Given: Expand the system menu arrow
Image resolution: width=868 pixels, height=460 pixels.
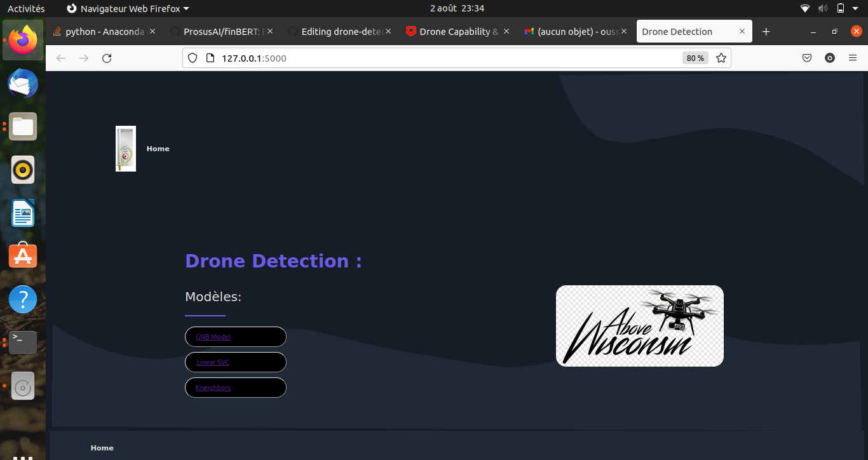Looking at the screenshot, I should tap(857, 9).
